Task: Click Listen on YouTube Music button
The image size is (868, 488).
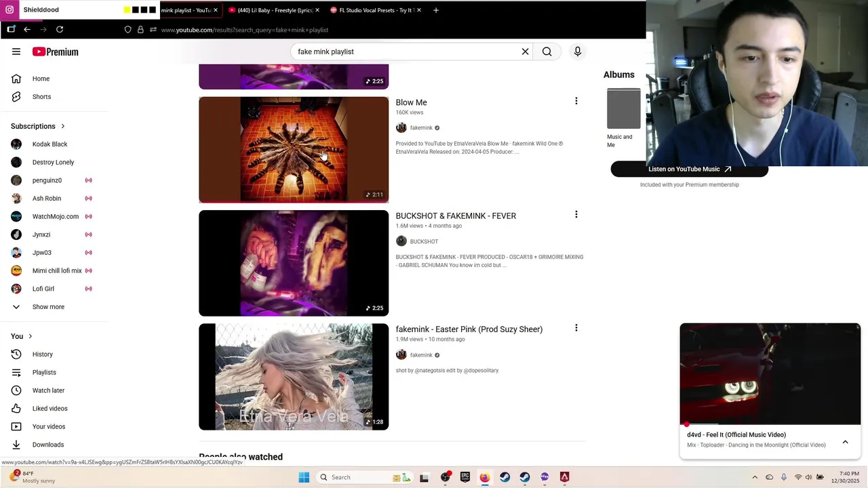Action: click(x=689, y=169)
